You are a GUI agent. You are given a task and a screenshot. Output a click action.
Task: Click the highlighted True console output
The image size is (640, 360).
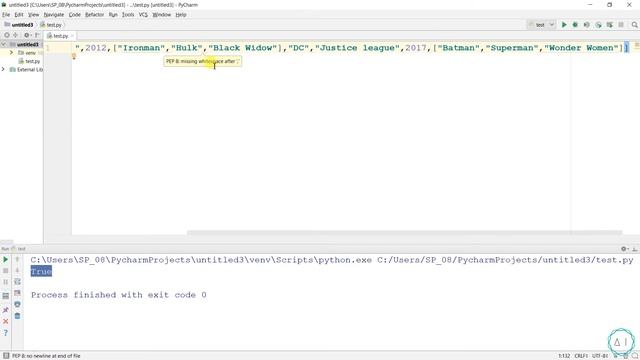click(x=41, y=271)
